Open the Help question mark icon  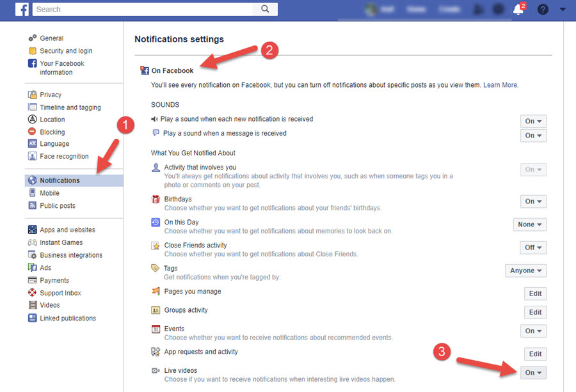(x=543, y=9)
